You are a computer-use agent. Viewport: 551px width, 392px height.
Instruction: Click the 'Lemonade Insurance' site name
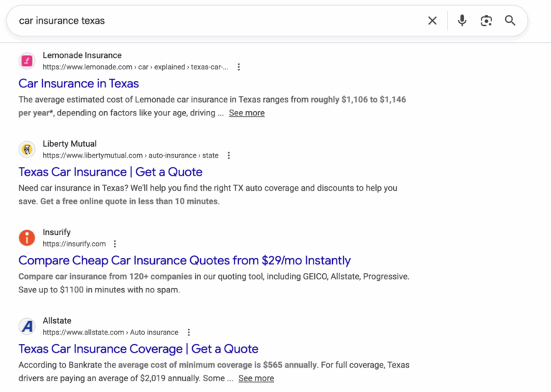[x=83, y=55]
